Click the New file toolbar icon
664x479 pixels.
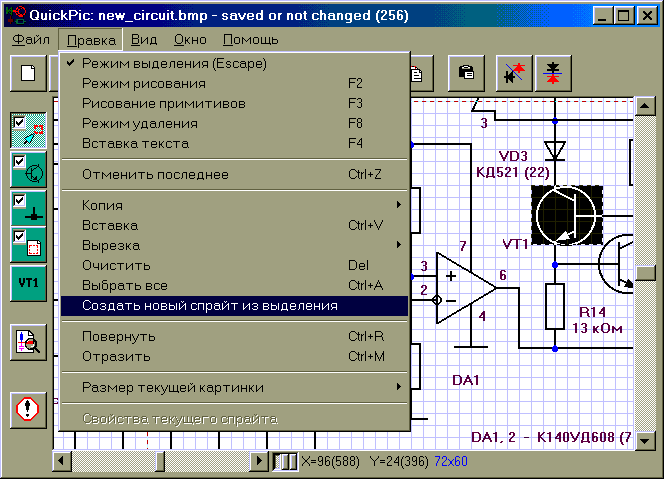point(29,74)
